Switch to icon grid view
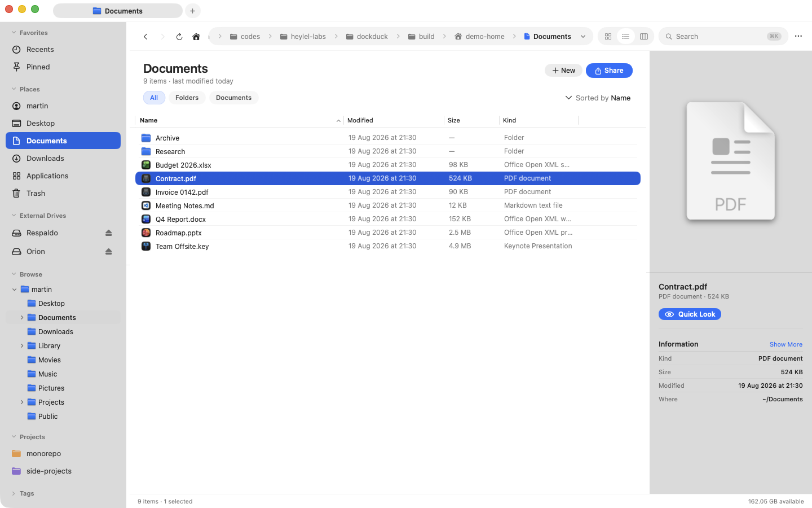Screen dimensions: 812x508 608,37
